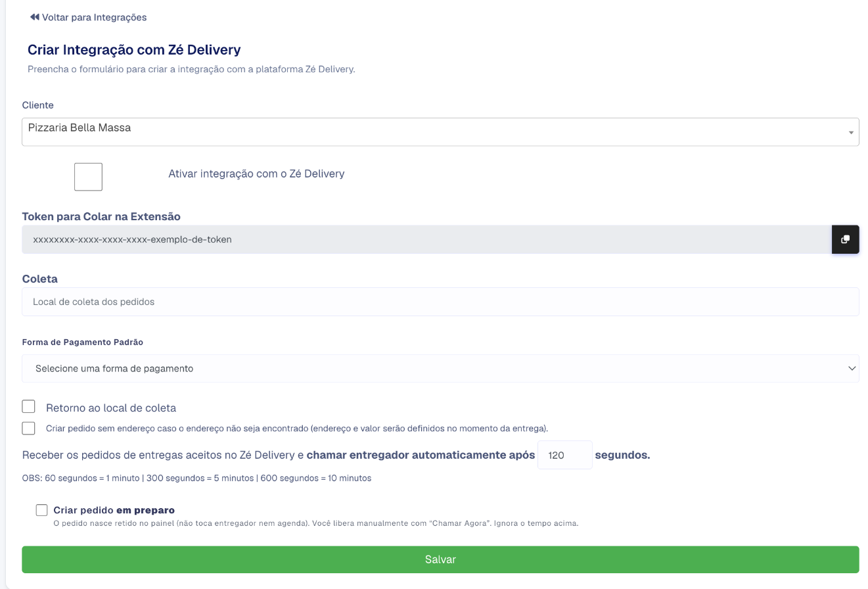This screenshot has height=589, width=868.
Task: Click the Retorno ao local de coleta label
Action: coord(111,408)
